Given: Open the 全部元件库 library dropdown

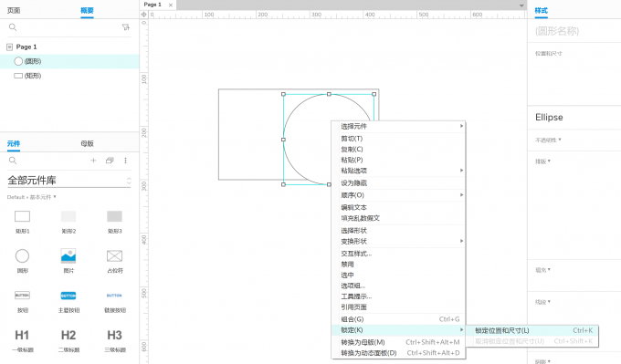Looking at the screenshot, I should [68, 181].
